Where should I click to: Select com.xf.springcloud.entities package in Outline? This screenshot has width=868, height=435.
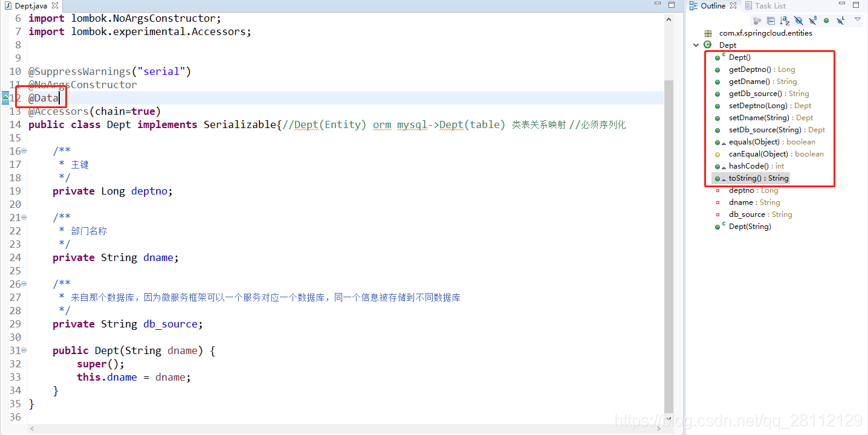(x=765, y=33)
